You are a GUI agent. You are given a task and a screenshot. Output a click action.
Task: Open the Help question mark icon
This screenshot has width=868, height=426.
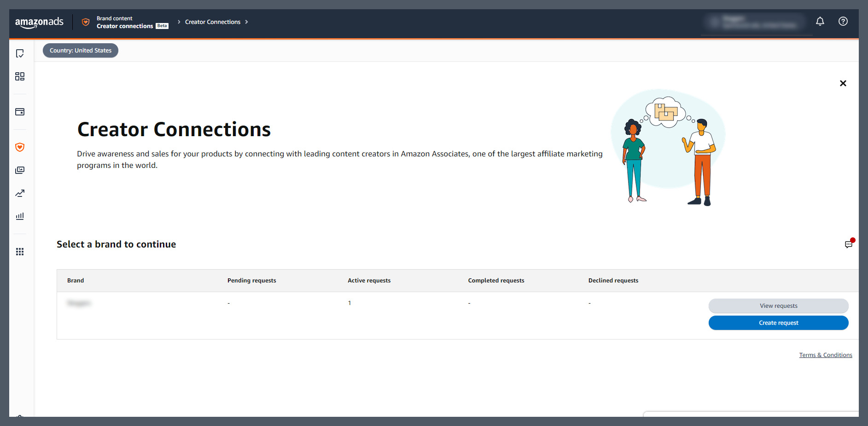(843, 21)
